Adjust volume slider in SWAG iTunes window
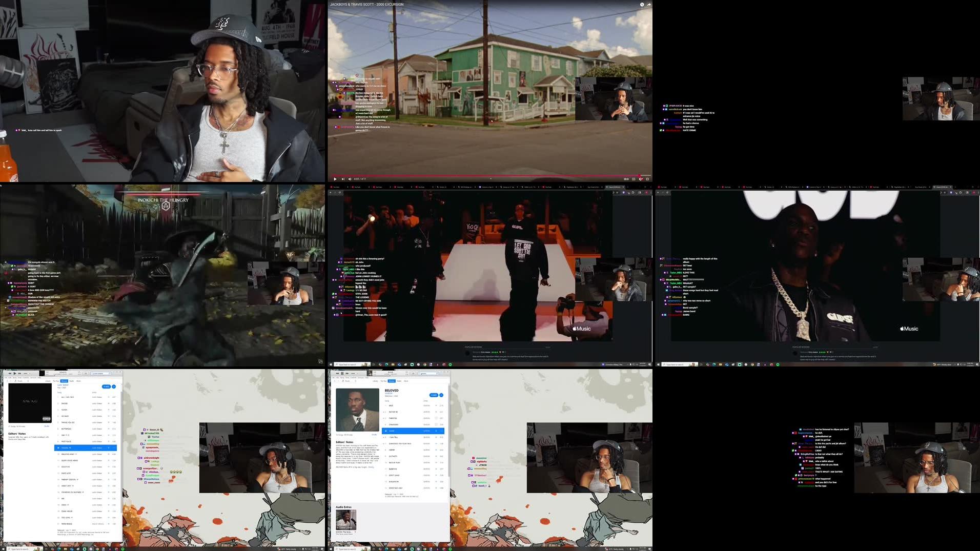The width and height of the screenshot is (980, 551). coord(27,374)
